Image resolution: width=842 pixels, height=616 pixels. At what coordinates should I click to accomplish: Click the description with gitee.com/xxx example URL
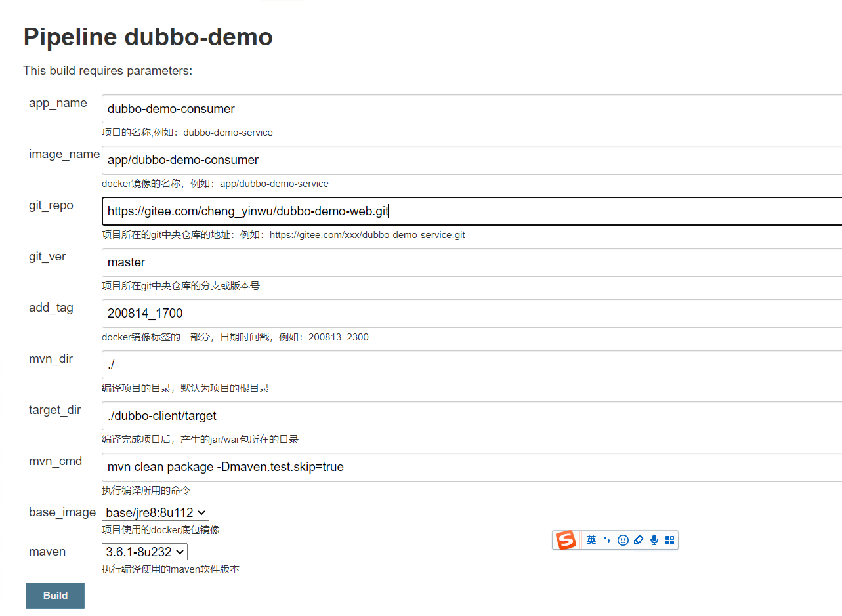tap(284, 235)
